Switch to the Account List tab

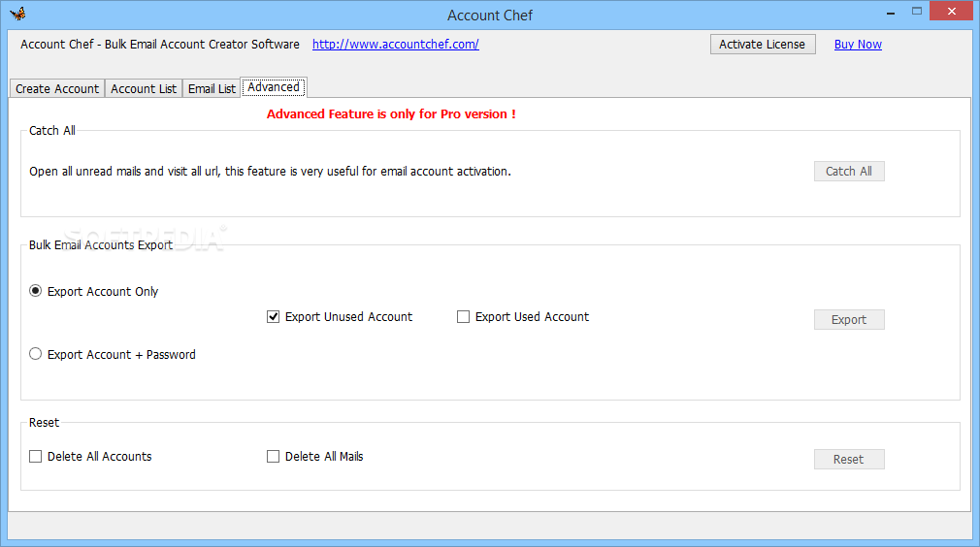[144, 88]
